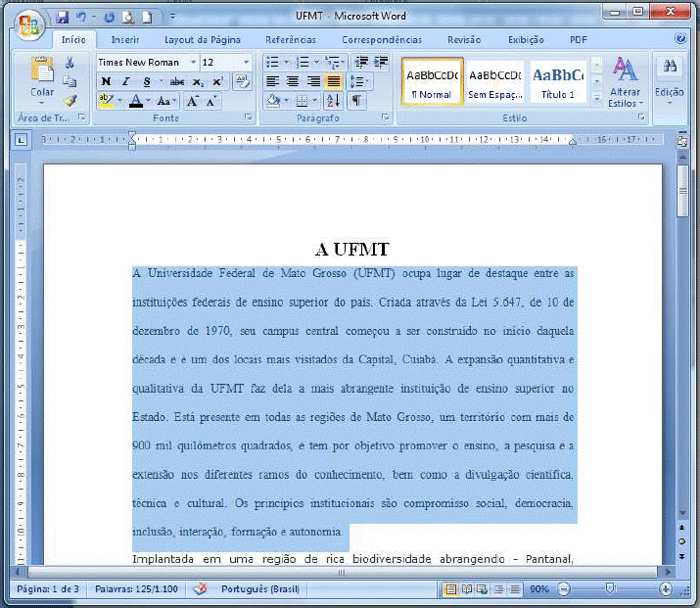700x608 pixels.
Task: Click zoom out minus button
Action: point(564,589)
